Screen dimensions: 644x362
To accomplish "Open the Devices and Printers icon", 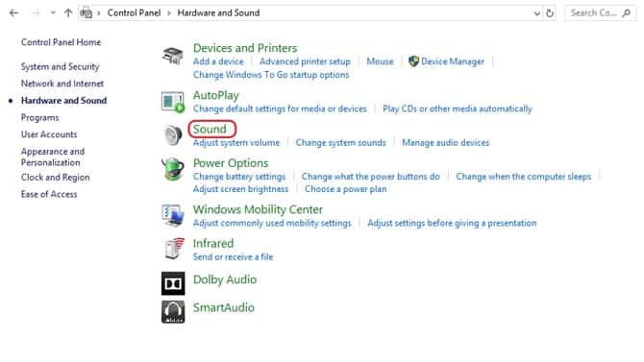I will tap(172, 56).
